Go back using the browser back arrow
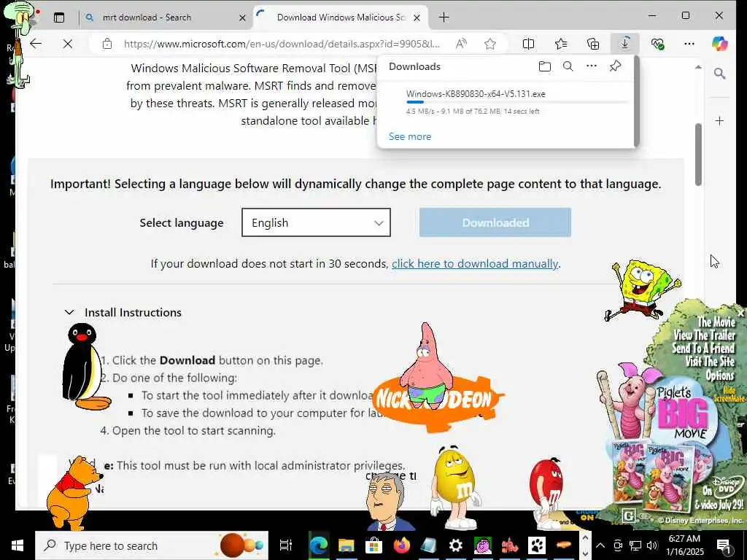 click(x=36, y=44)
